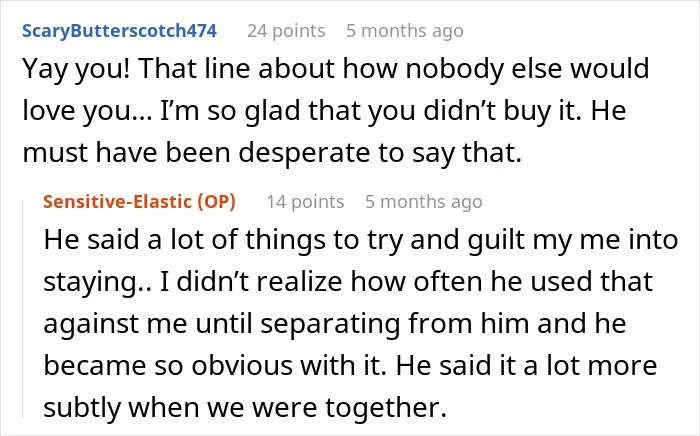The image size is (700, 436).
Task: Click the word 'together.' ending the reply
Action: pos(386,408)
